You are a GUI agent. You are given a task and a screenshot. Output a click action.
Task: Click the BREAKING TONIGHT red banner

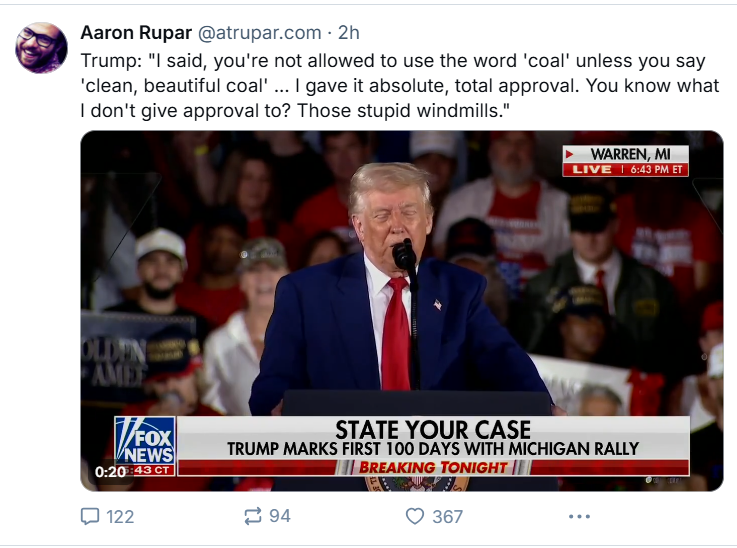pyautogui.click(x=433, y=468)
